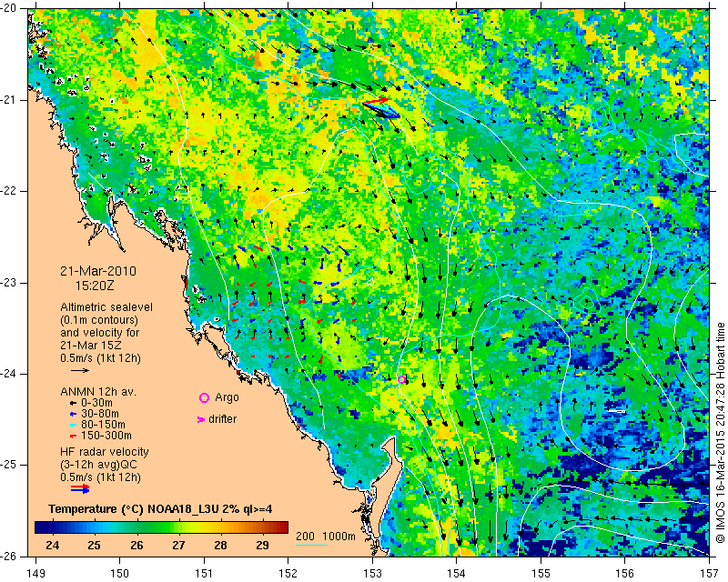Click the red-blue HF radar scale arrows
The height and width of the screenshot is (582, 728).
[x=80, y=488]
